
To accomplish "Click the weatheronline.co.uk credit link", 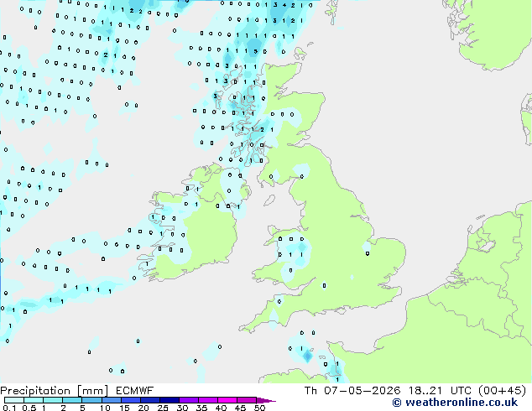I will (455, 403).
